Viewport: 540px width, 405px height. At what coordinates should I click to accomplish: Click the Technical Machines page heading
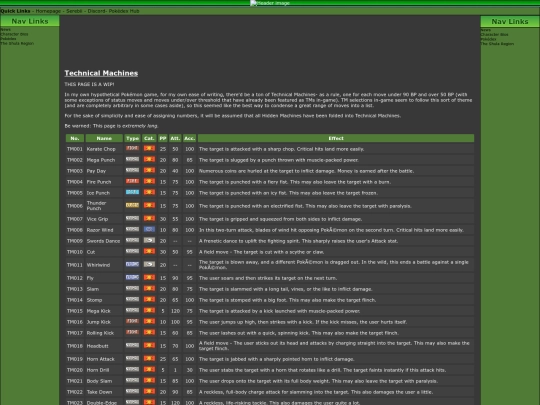(x=101, y=73)
